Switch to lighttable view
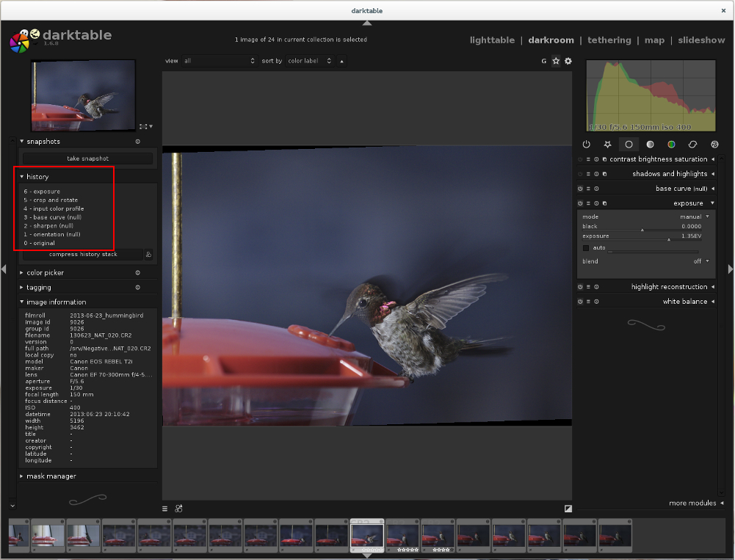Image resolution: width=735 pixels, height=560 pixels. (492, 40)
